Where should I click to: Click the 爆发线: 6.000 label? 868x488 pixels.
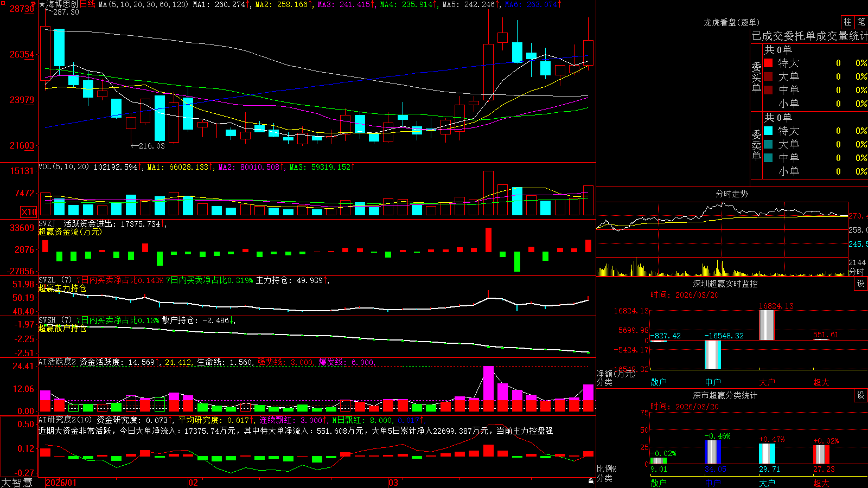[346, 362]
